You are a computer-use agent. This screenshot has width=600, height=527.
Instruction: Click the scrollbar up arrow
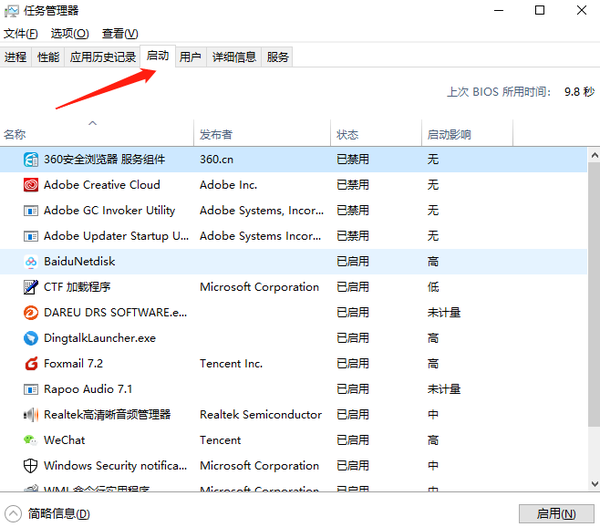[x=594, y=155]
